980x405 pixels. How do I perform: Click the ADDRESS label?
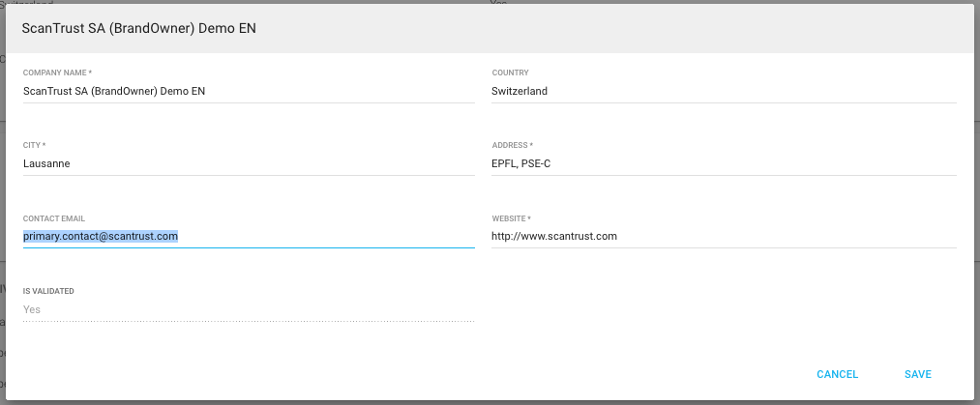[x=512, y=145]
